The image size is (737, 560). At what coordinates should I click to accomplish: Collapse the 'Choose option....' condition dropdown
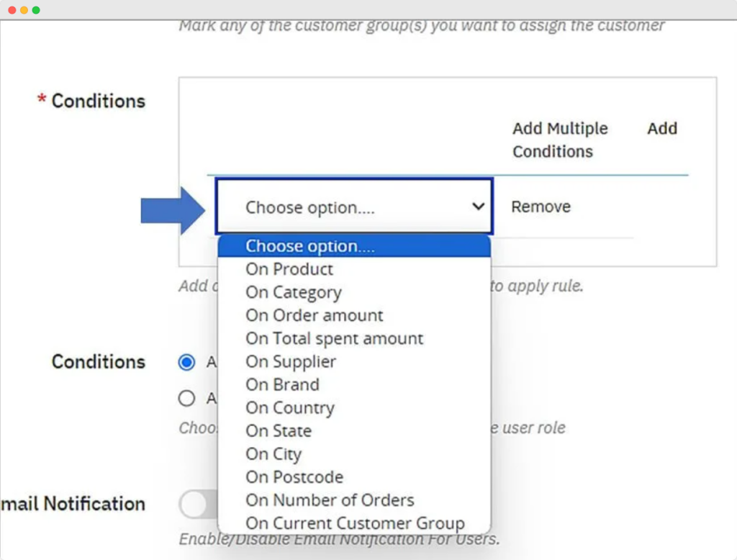click(x=353, y=207)
